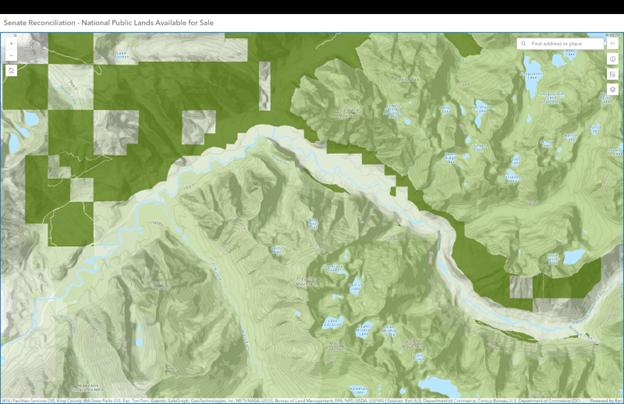Reset map to the Home view
This screenshot has width=624, height=404.
[11, 71]
